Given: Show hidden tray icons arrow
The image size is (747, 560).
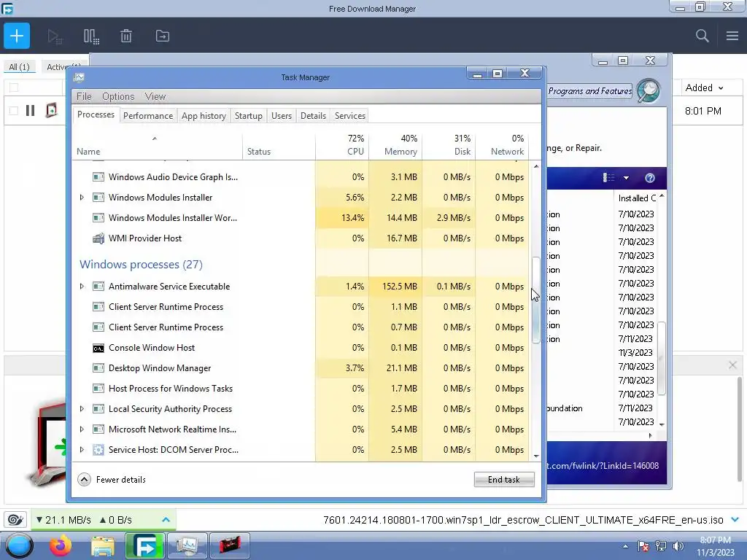Looking at the screenshot, I should click(625, 546).
